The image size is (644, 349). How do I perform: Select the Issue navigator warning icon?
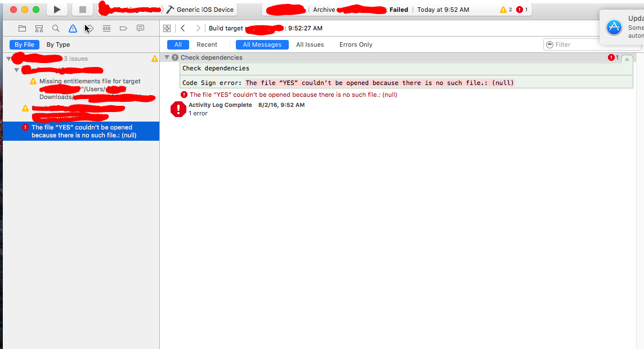click(73, 28)
